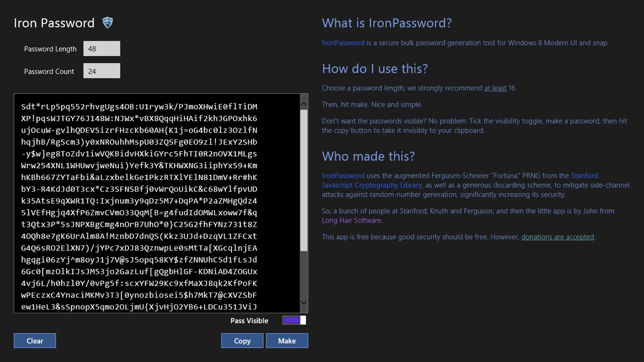This screenshot has width=644, height=362.
Task: Copy the generated passwords to clipboard
Action: [x=242, y=340]
